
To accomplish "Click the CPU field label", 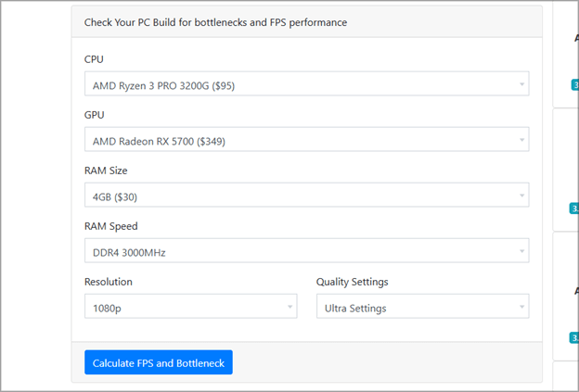I will 95,59.
